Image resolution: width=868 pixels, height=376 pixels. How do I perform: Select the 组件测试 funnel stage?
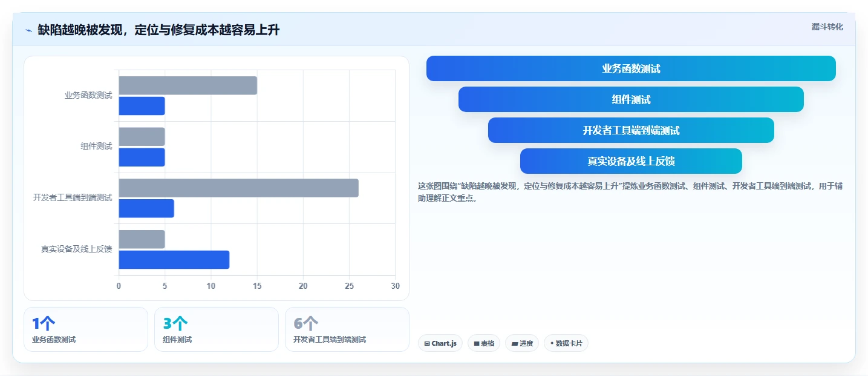(631, 99)
